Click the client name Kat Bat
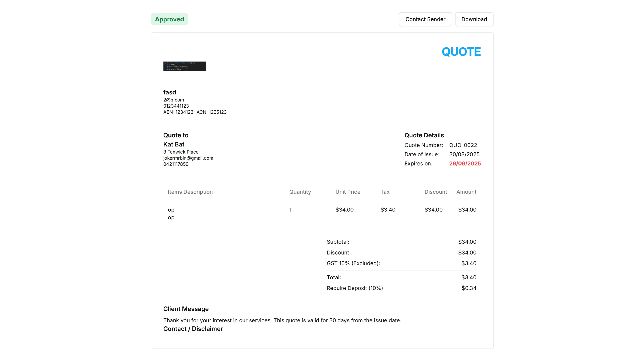The height and width of the screenshot is (355, 644). click(x=174, y=144)
